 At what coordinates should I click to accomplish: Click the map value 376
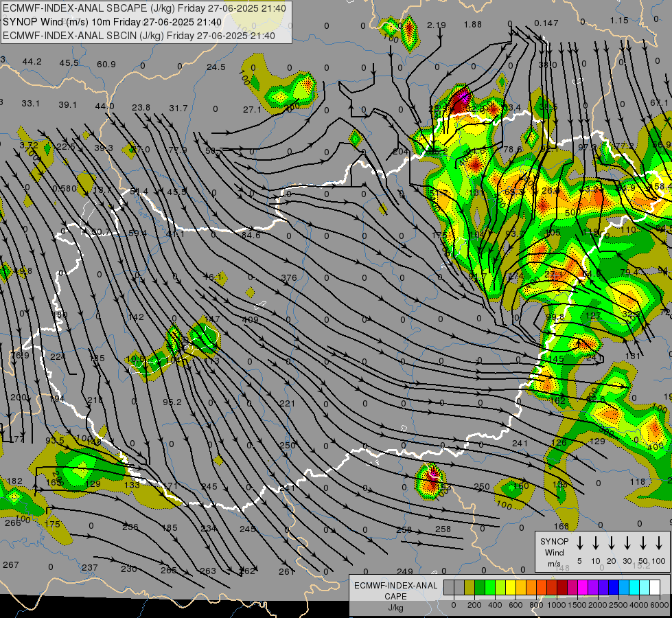(289, 278)
